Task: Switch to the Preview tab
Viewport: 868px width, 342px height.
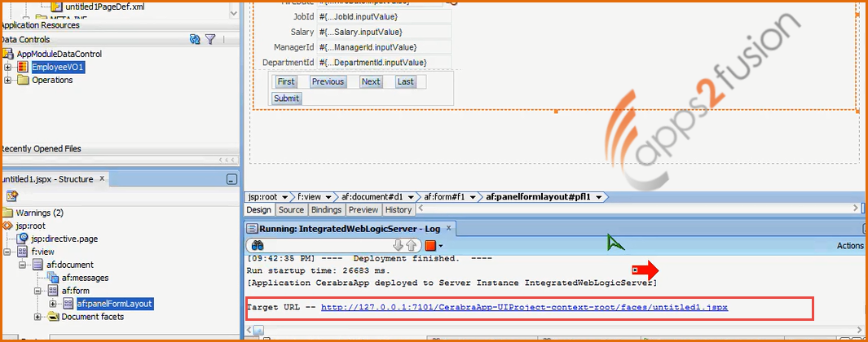Action: coord(364,210)
